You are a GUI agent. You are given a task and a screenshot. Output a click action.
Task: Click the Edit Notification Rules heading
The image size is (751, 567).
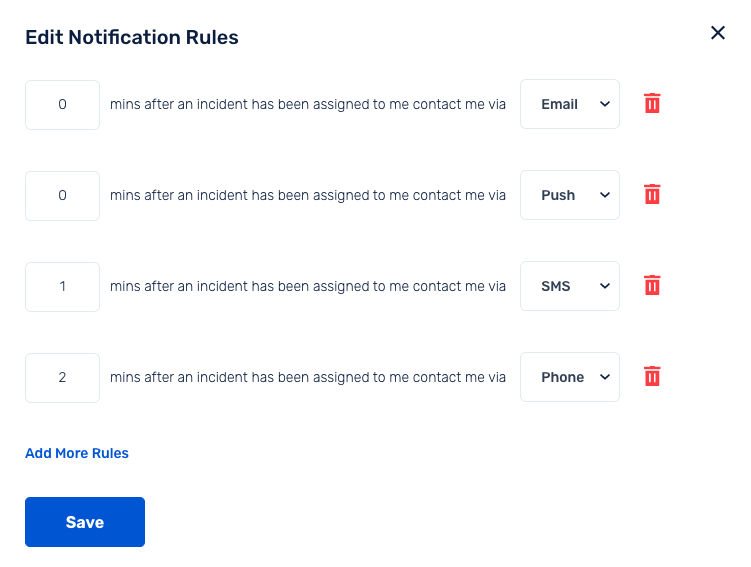pyautogui.click(x=132, y=38)
